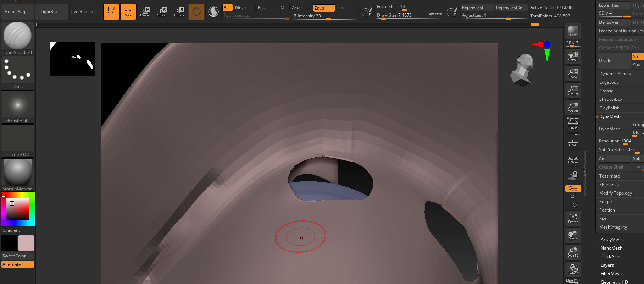Frame the mesh in viewport
The image size is (644, 284).
coord(573,218)
